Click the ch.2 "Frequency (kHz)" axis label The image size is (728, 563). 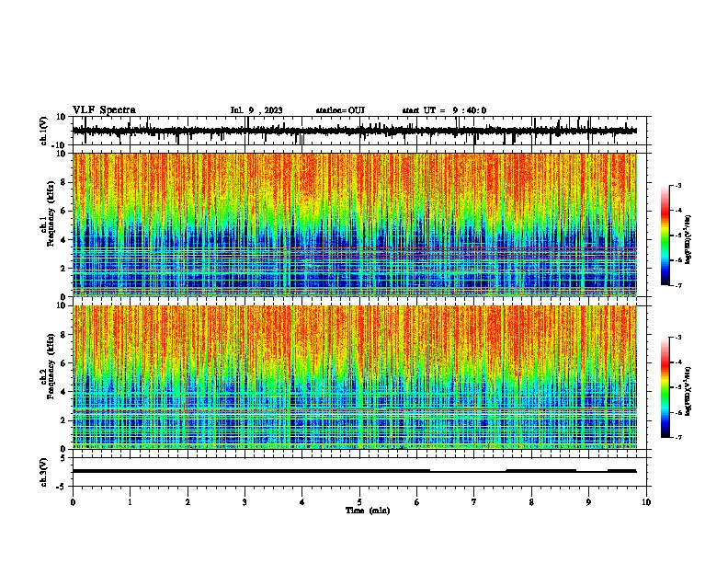click(51, 366)
